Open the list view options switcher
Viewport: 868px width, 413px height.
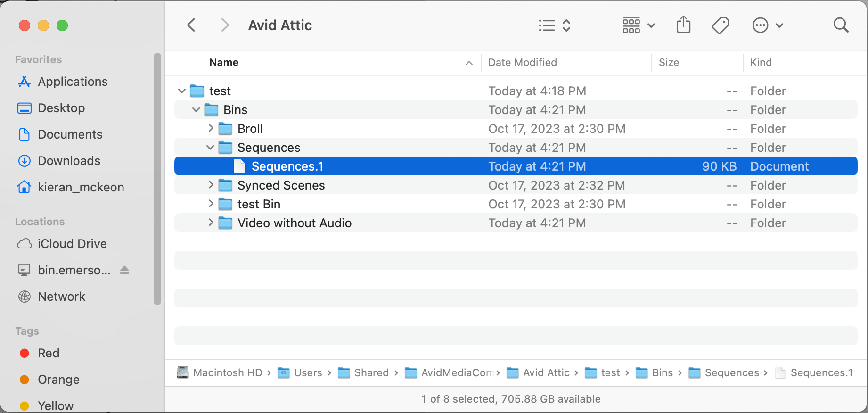[x=555, y=25]
